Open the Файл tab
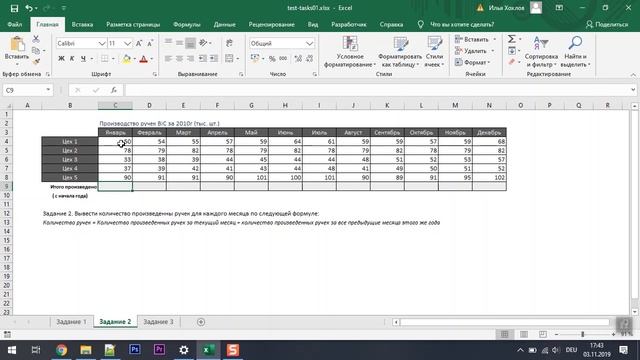Image resolution: width=640 pixels, height=360 pixels. click(x=15, y=24)
